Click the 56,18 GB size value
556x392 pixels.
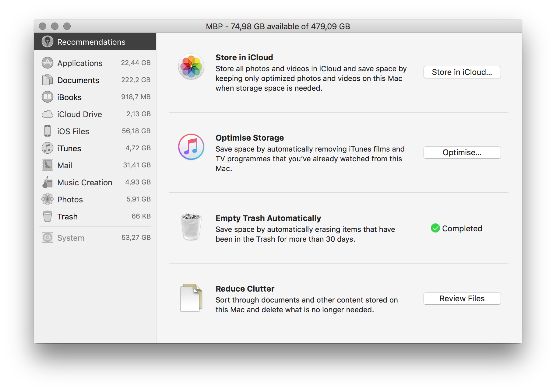(136, 131)
